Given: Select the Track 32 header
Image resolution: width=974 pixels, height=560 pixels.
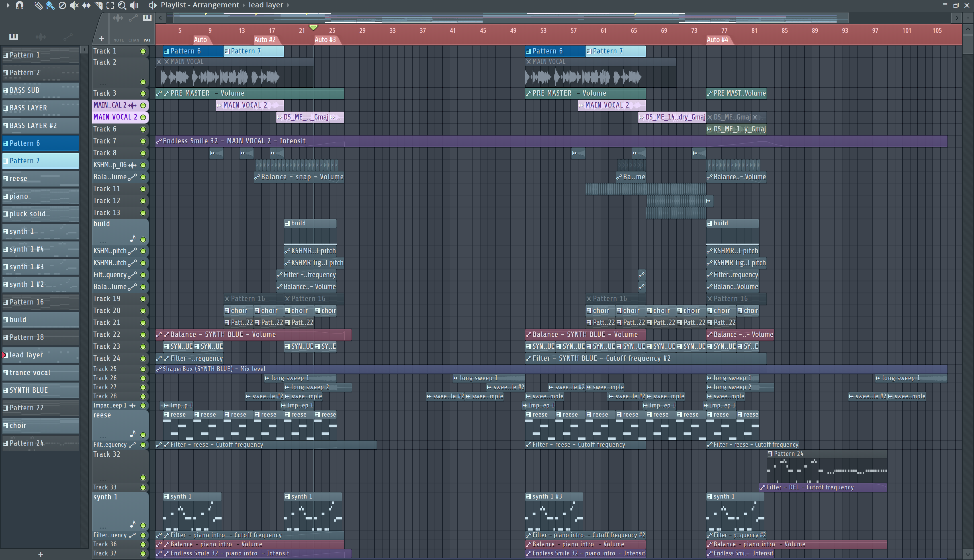Looking at the screenshot, I should coord(120,466).
